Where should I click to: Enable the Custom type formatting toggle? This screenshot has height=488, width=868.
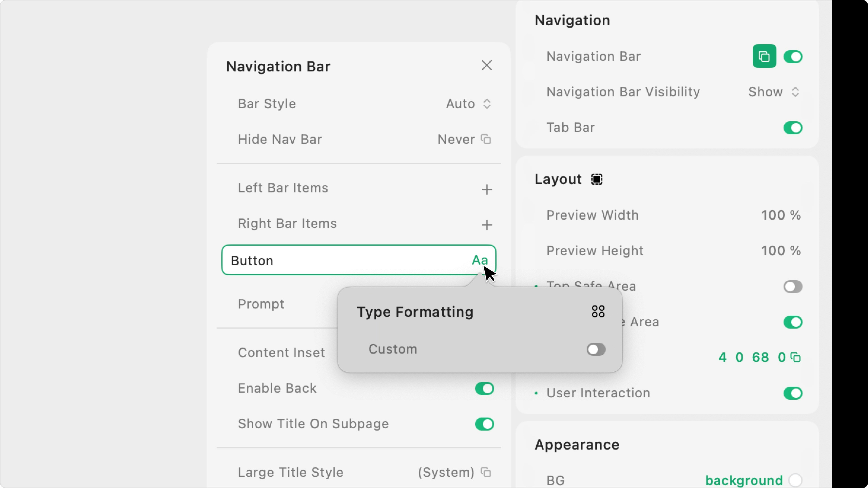pos(596,349)
